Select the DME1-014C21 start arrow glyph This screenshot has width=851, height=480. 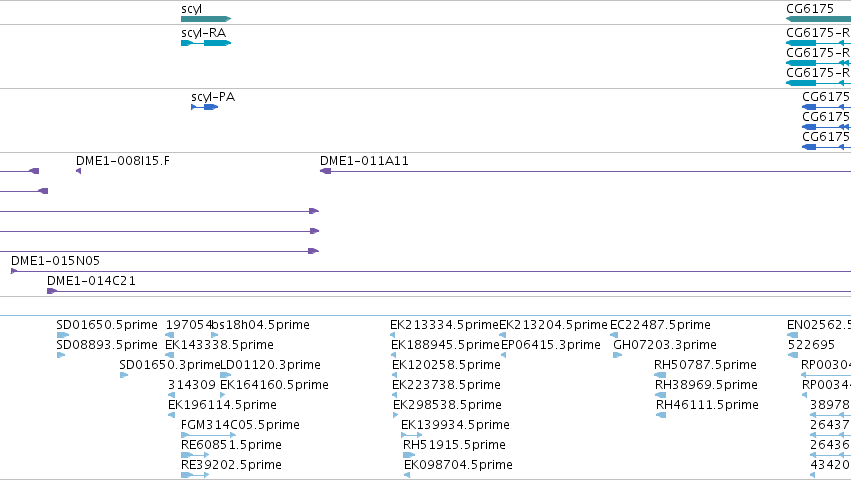pyautogui.click(x=52, y=291)
